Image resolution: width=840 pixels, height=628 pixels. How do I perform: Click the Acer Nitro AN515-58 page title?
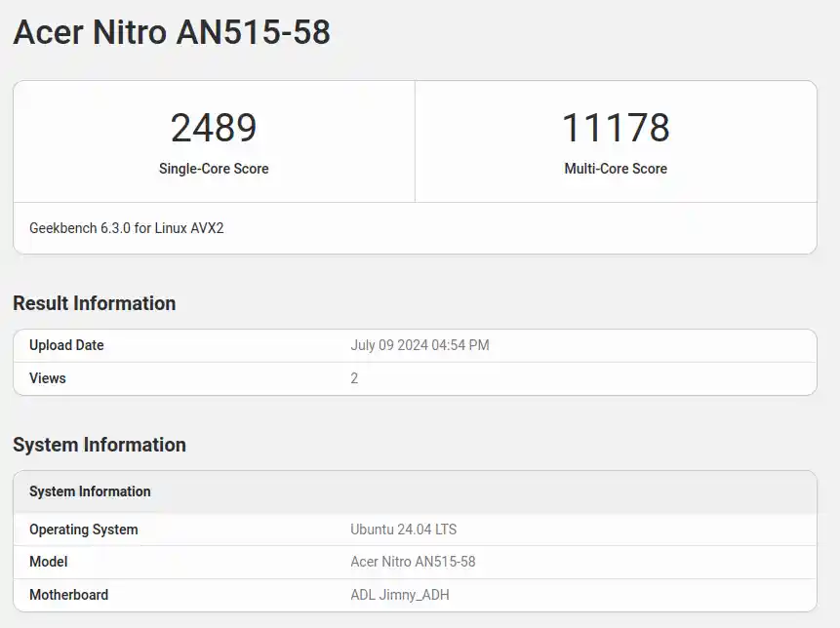pos(172,32)
